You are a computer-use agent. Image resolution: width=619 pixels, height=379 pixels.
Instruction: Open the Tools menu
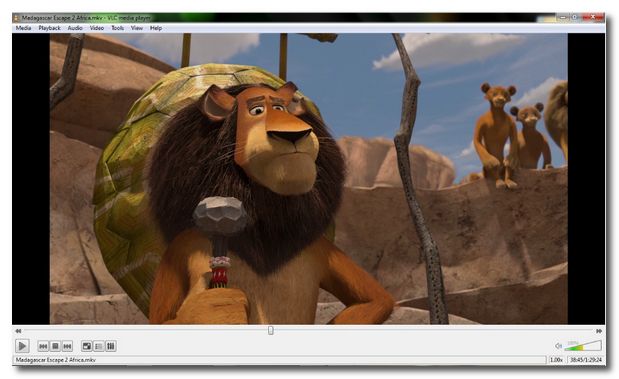pyautogui.click(x=117, y=28)
